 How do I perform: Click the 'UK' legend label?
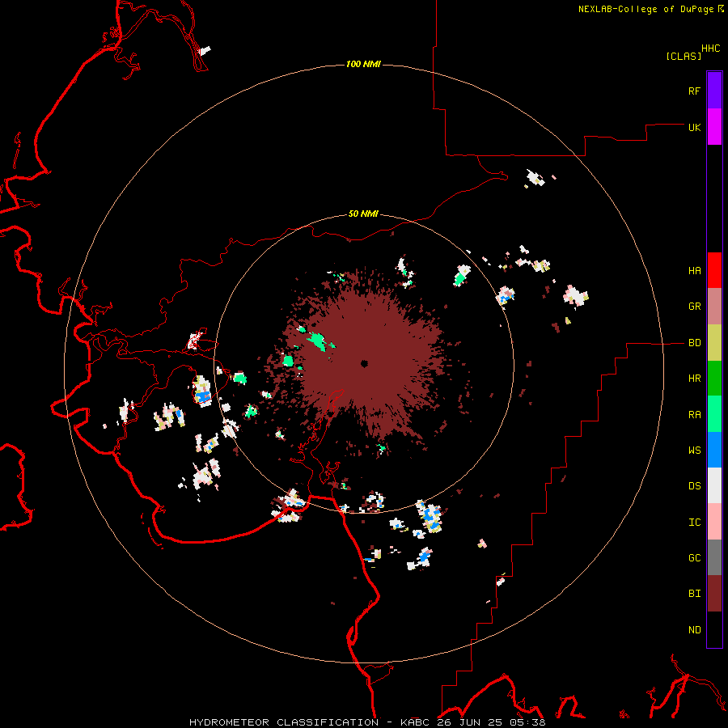click(695, 127)
